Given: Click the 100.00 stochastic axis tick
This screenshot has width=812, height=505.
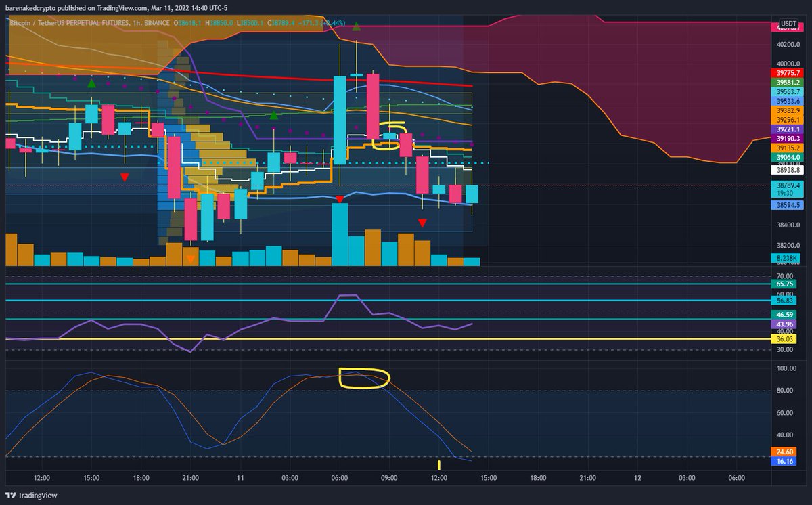Looking at the screenshot, I should 786,369.
